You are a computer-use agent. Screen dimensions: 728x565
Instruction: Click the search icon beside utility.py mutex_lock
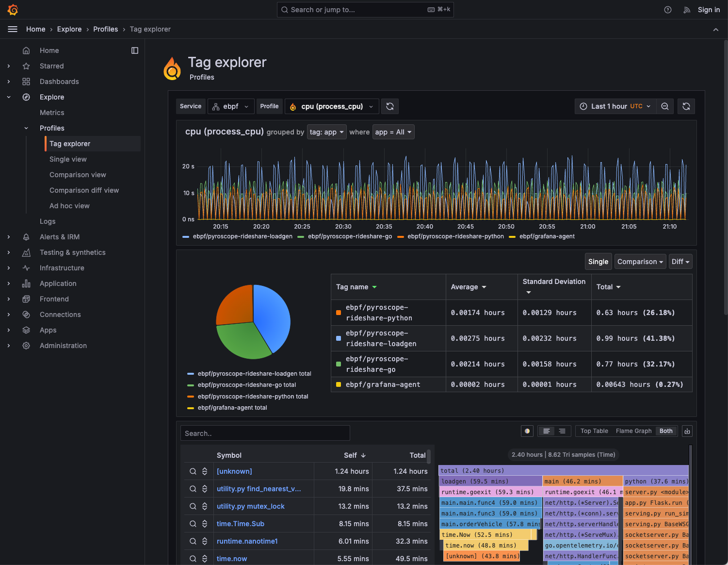[193, 506]
